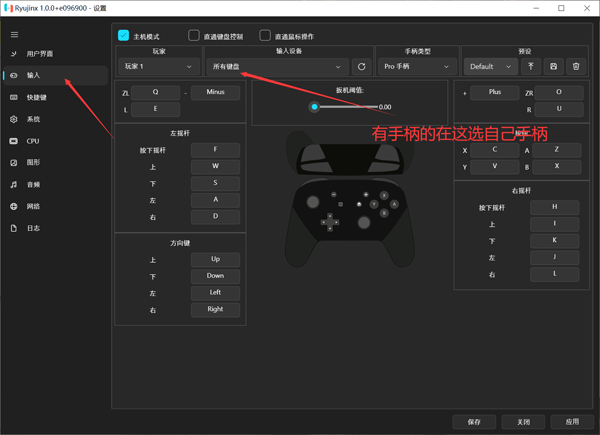Open the 所有键盘 input device dropdown
This screenshot has height=435, width=600.
(x=277, y=67)
